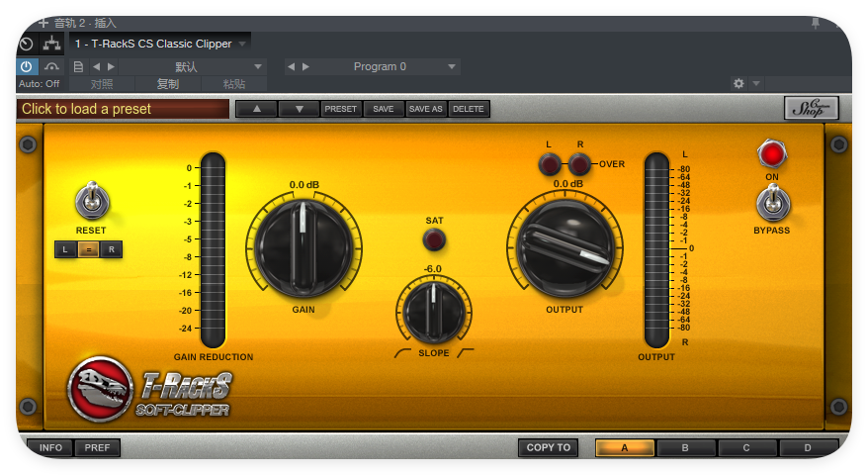Viewport: 868px width, 475px height.
Task: Open the PRESET menu button
Action: [x=340, y=109]
